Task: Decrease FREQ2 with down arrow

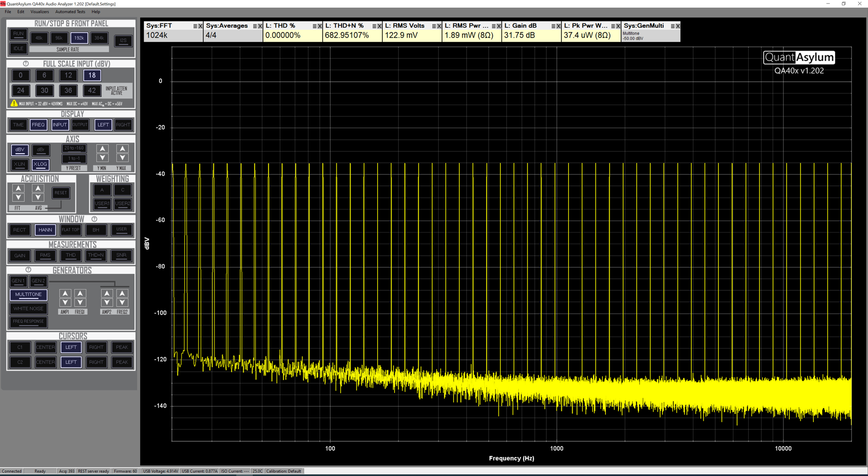Action: click(x=122, y=302)
